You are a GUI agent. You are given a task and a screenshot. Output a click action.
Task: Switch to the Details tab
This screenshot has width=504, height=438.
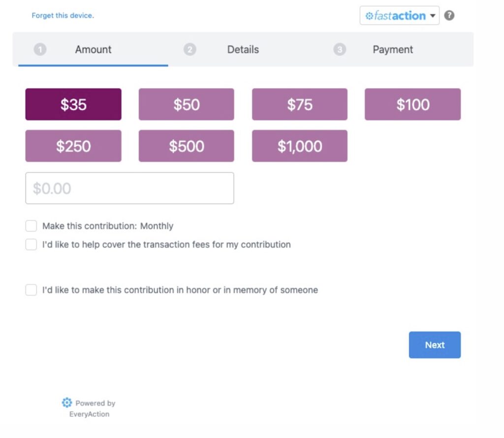pyautogui.click(x=243, y=50)
